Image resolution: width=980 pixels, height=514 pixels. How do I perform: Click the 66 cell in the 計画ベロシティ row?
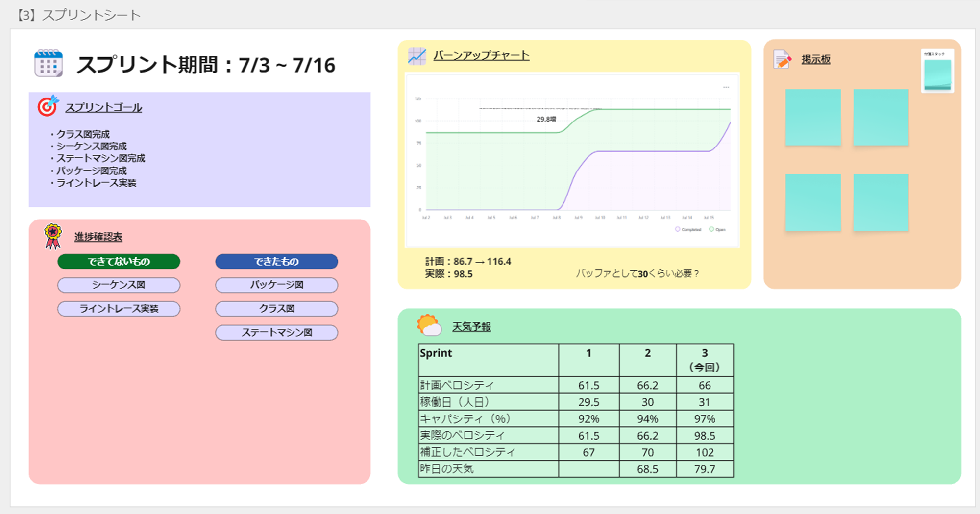pyautogui.click(x=705, y=385)
